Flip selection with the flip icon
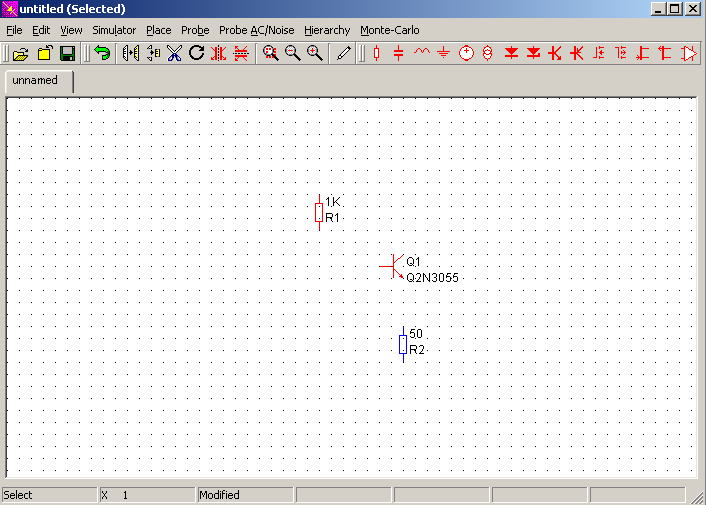Screen dimensions: 706x505 click(153, 54)
